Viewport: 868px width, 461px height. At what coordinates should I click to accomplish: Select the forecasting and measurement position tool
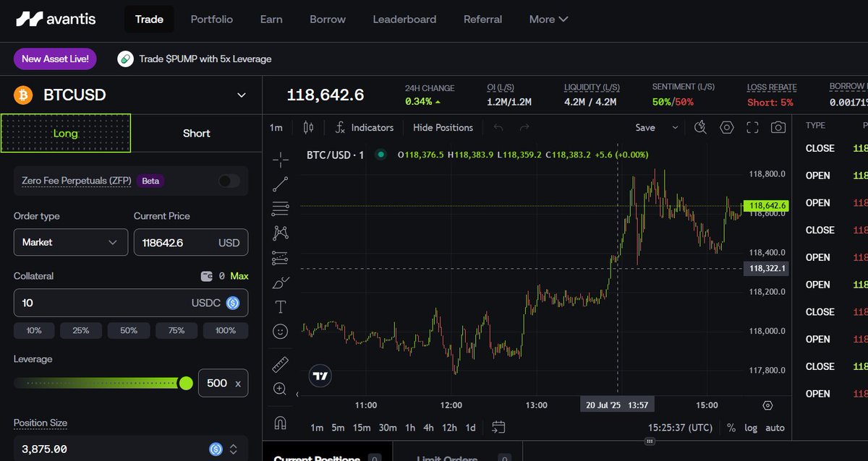tap(280, 257)
